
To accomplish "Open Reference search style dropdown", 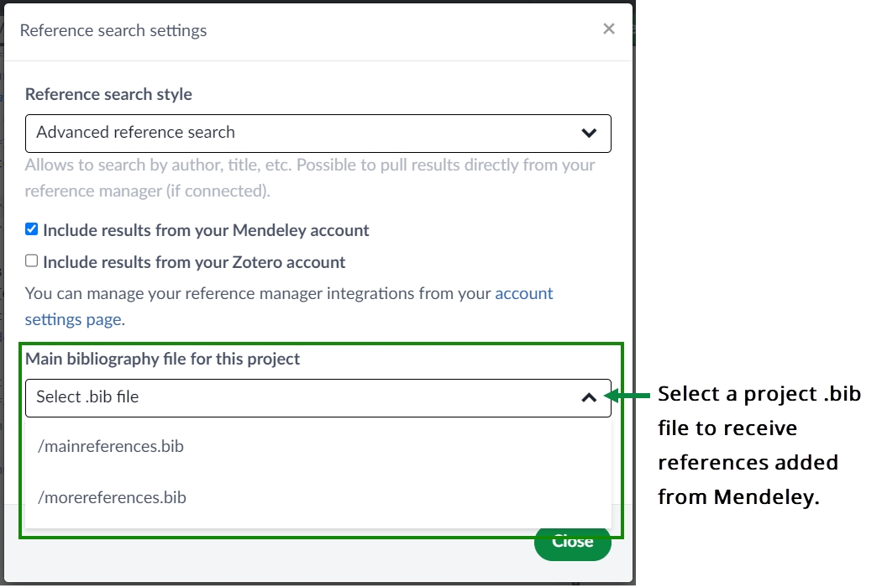I will point(318,133).
